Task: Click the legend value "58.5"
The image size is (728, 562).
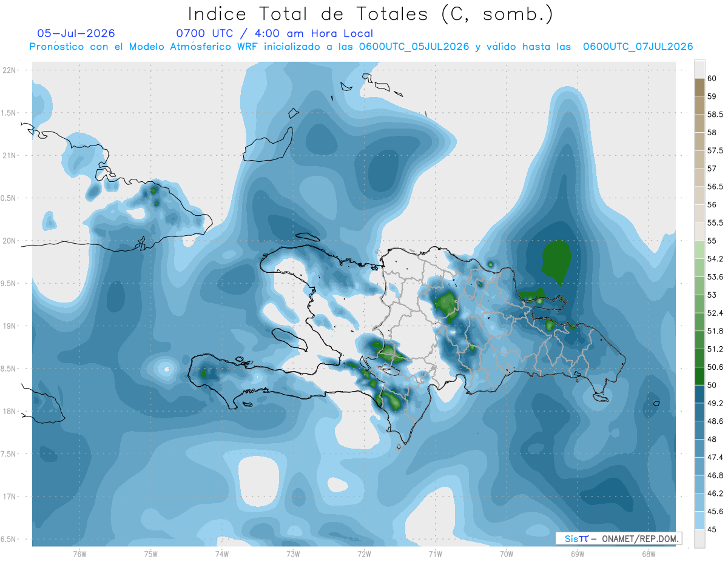Action: [715, 115]
